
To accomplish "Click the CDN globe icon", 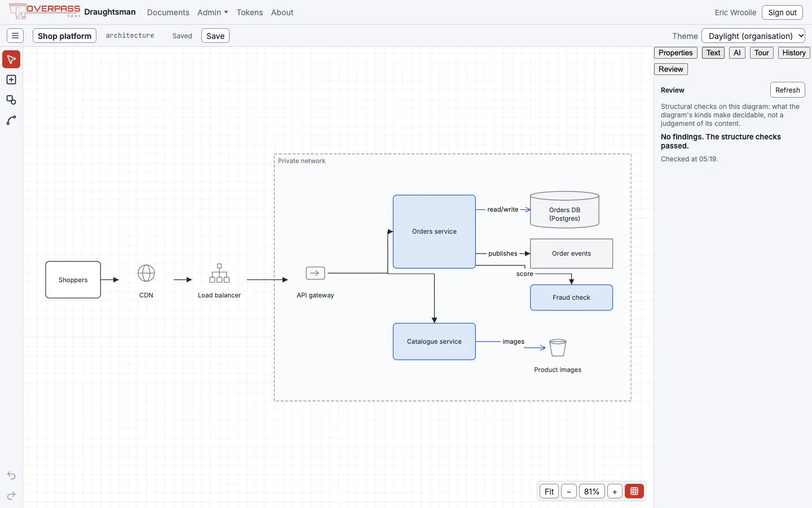I will 146,273.
